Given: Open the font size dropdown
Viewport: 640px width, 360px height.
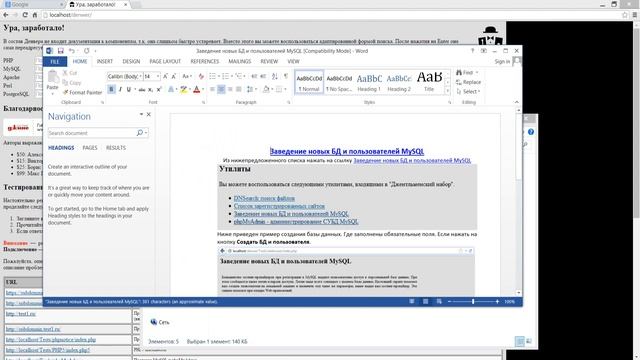Looking at the screenshot, I should coord(158,76).
